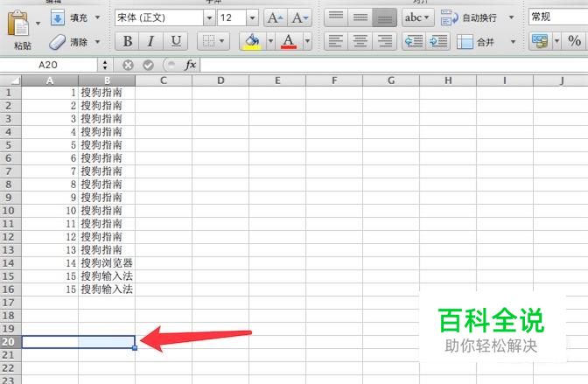588x384 pixels.
Task: Align text right in cell
Action: (x=385, y=41)
